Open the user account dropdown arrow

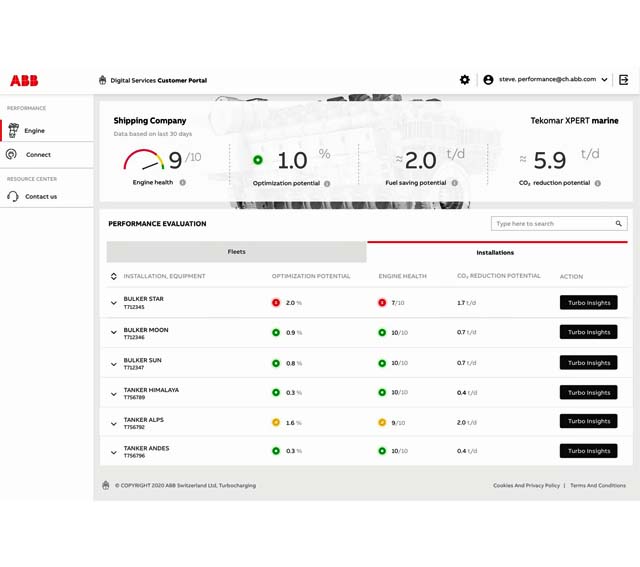pos(604,80)
